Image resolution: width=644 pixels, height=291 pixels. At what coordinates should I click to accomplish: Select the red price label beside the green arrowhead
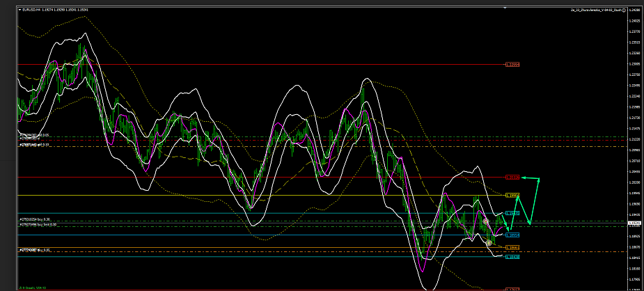[x=512, y=178]
